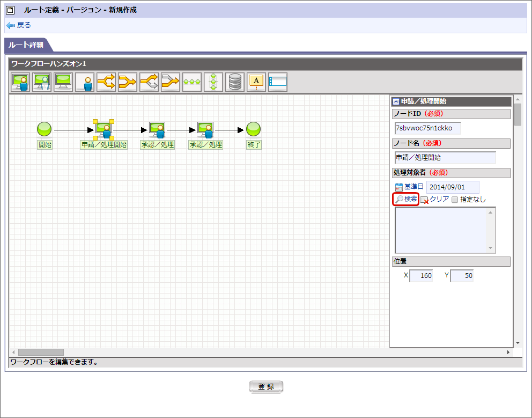Select the green 終了 end node on canvas
532x418 pixels.
(x=253, y=129)
